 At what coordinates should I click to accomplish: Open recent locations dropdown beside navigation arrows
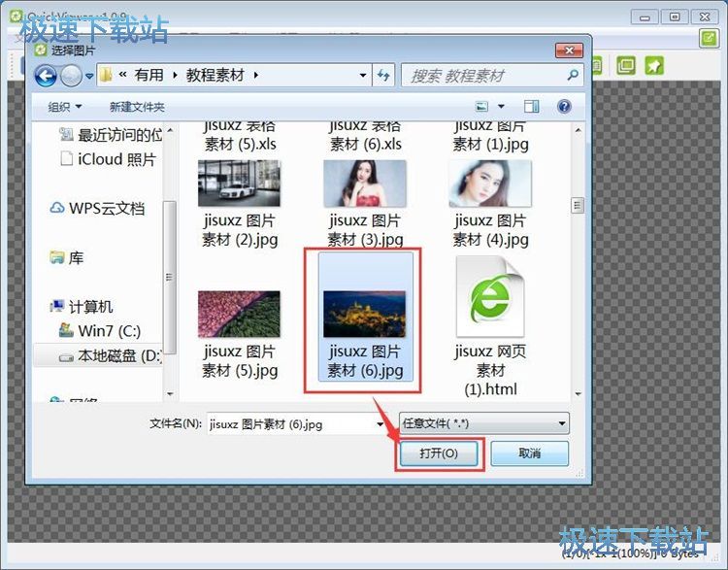[x=89, y=76]
